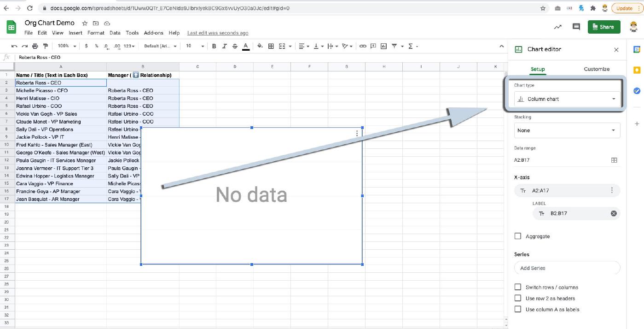Click the print icon in the toolbar
The width and height of the screenshot is (644, 329).
tap(35, 46)
